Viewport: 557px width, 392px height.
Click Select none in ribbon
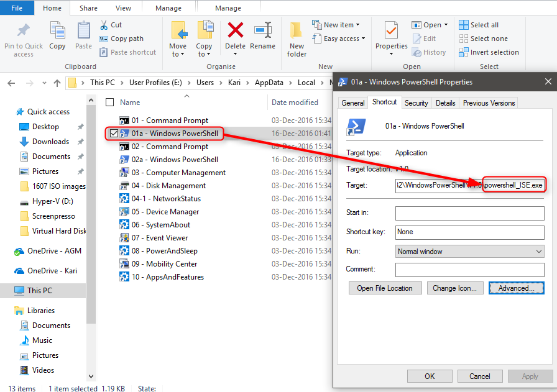coord(483,39)
